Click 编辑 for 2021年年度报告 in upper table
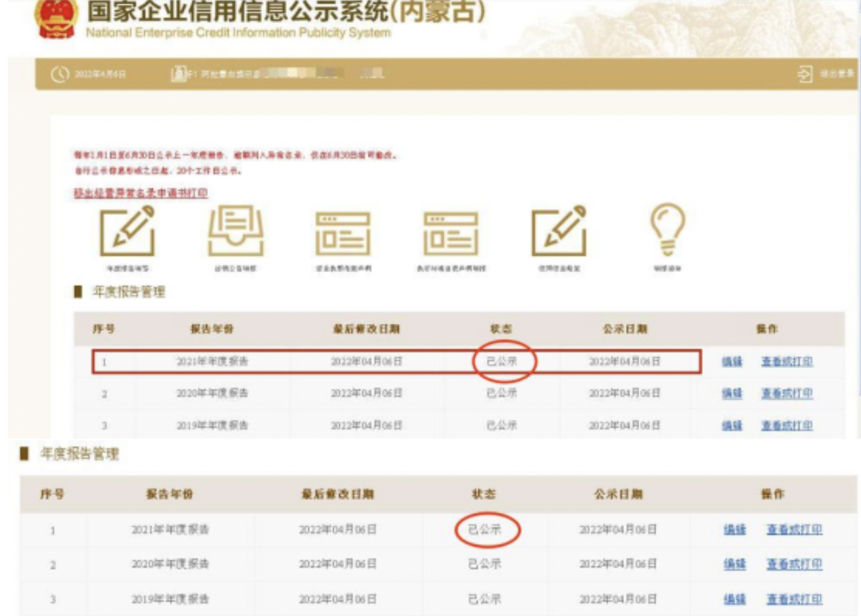This screenshot has height=616, width=861. [x=732, y=362]
